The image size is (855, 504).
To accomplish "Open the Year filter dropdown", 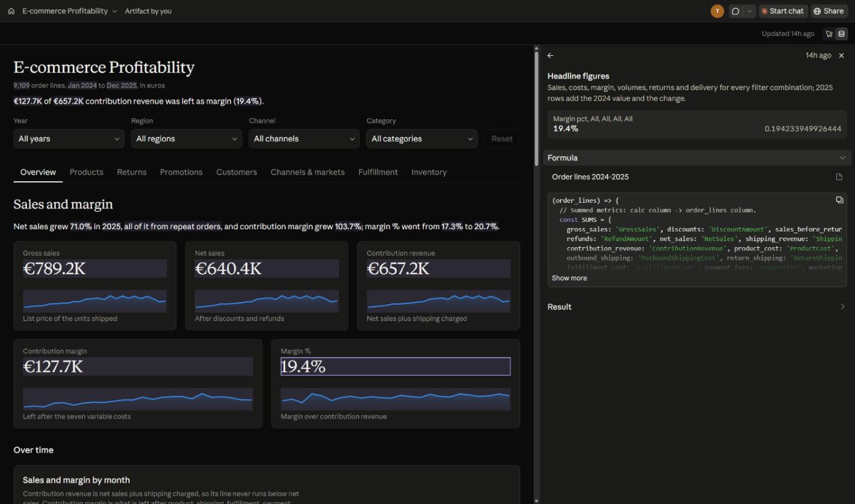I will point(69,139).
